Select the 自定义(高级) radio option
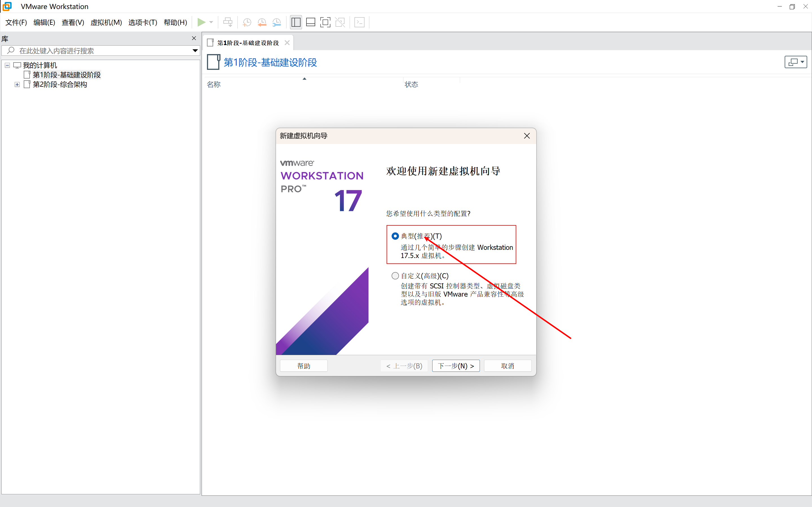Screen dimensions: 812x507 point(395,276)
